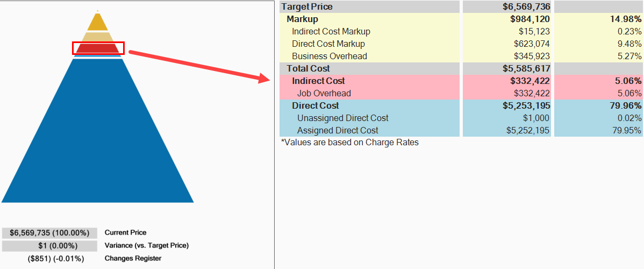Select the large blue pyramid base

click(x=97, y=140)
